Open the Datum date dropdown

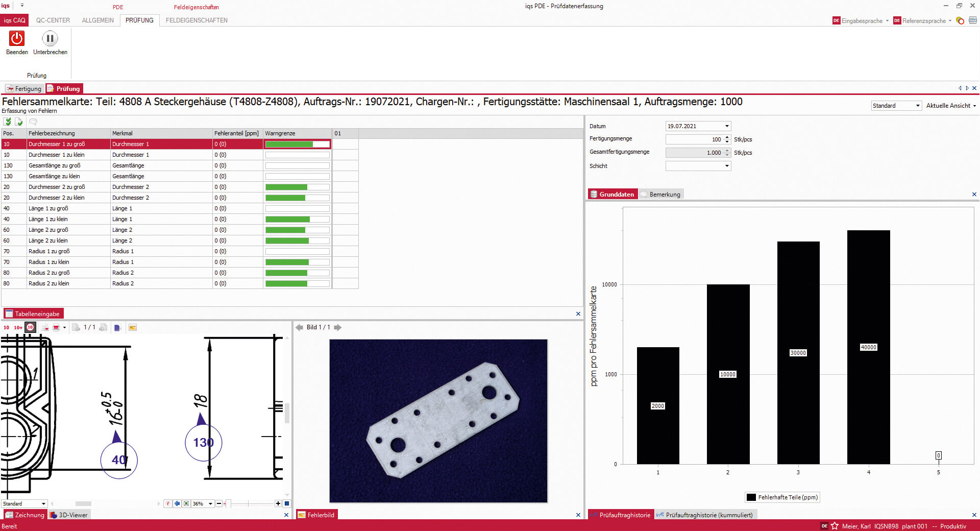point(727,126)
